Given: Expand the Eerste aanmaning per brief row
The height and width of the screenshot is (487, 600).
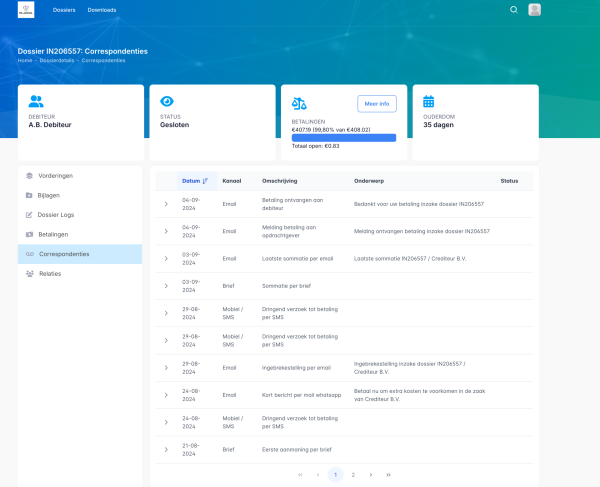Looking at the screenshot, I should tap(166, 449).
